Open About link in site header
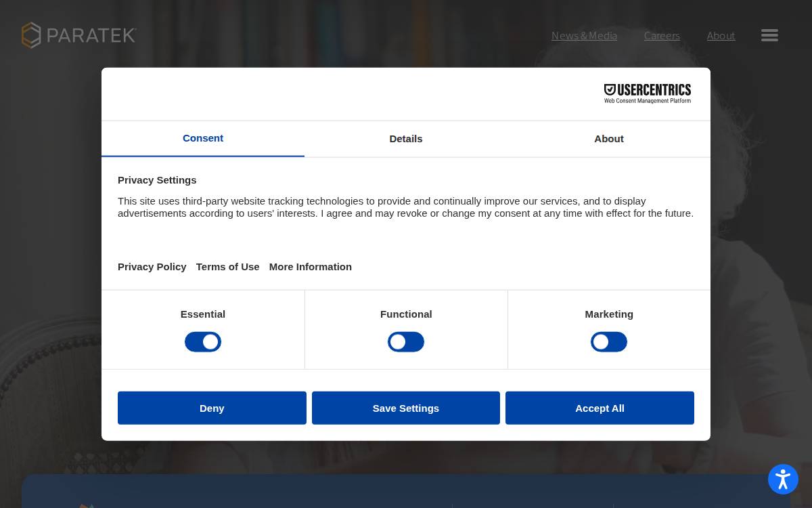The height and width of the screenshot is (508, 812). pyautogui.click(x=721, y=36)
